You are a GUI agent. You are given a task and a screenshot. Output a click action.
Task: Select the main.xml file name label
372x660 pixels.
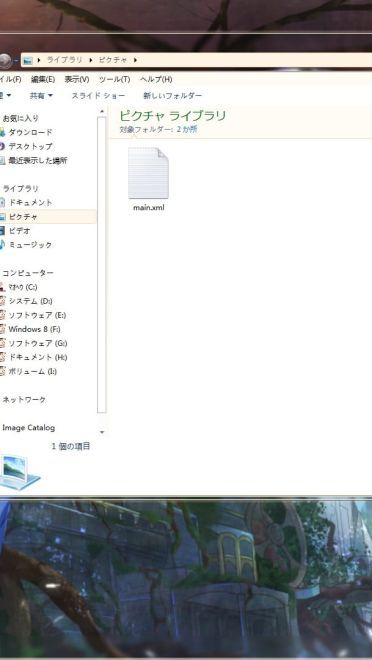tap(149, 208)
